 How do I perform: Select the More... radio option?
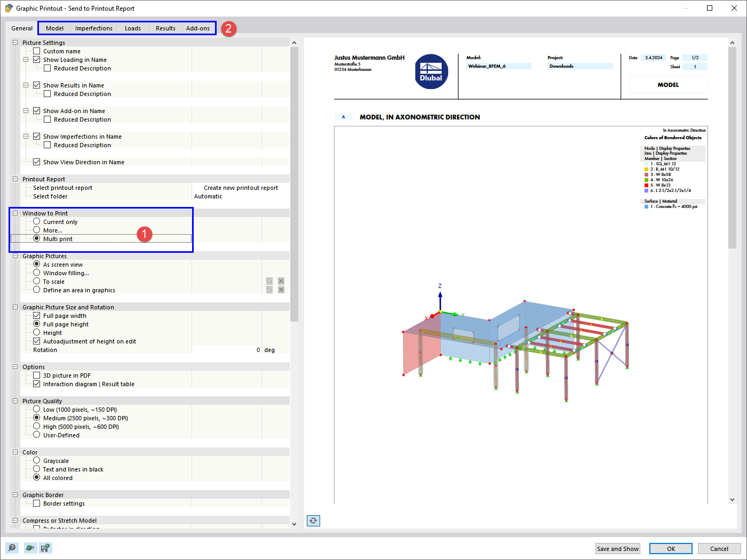tap(37, 230)
